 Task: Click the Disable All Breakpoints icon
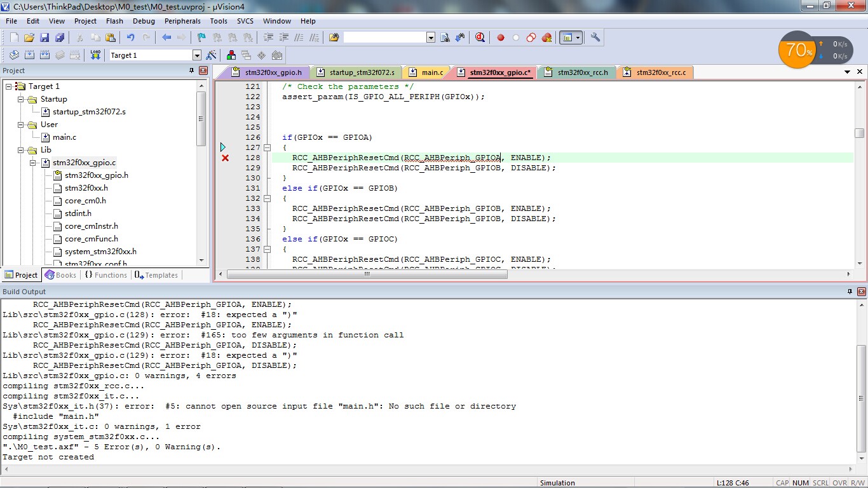531,37
